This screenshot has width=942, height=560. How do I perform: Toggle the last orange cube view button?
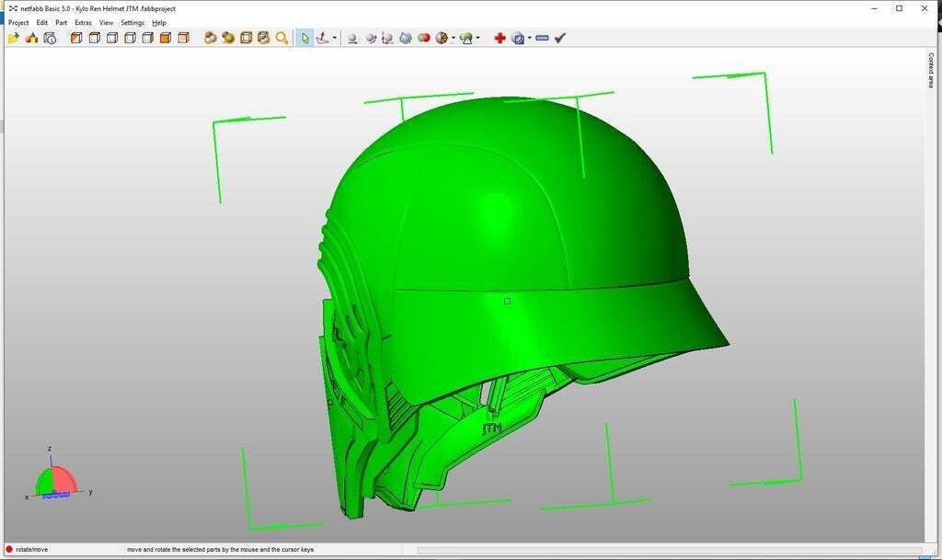(x=183, y=38)
